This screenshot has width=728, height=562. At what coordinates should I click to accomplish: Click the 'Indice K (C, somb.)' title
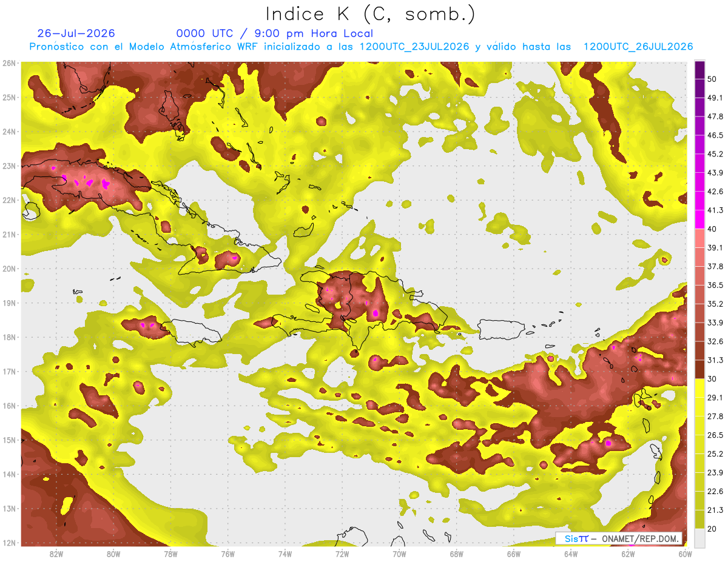click(370, 14)
